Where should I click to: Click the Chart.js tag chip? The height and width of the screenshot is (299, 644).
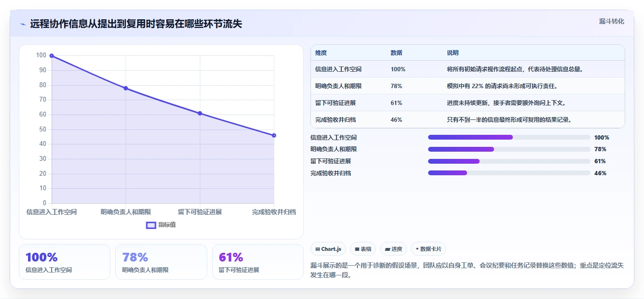pos(328,249)
